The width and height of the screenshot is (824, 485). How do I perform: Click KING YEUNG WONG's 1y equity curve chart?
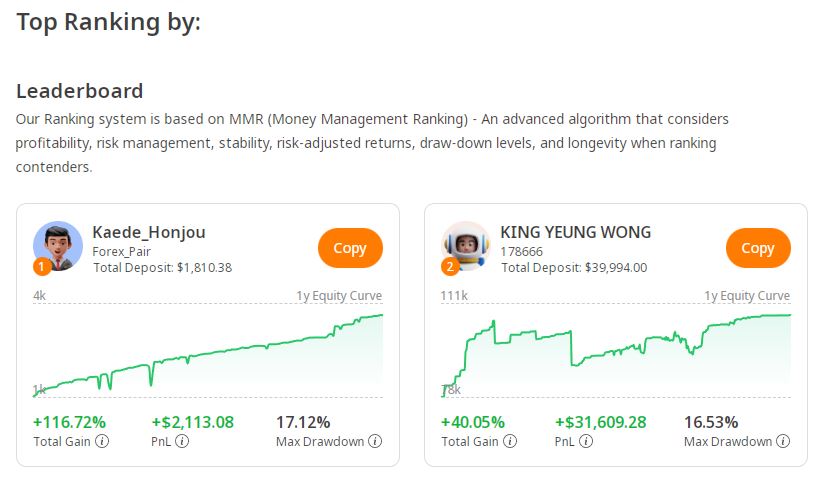coord(616,350)
